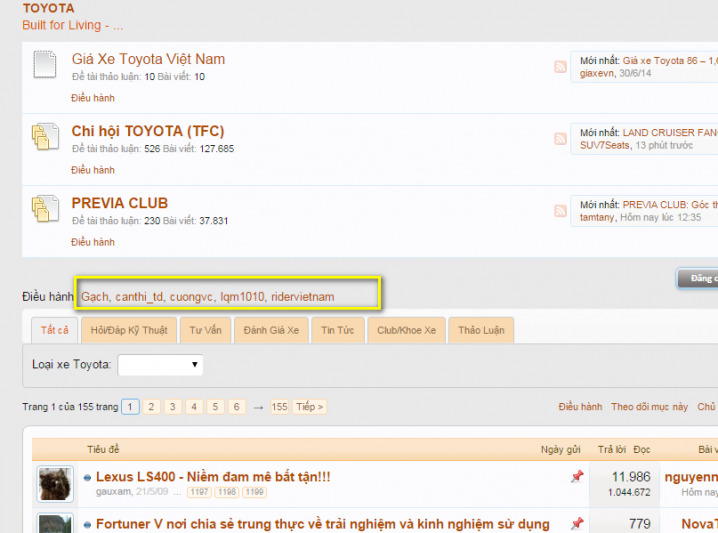
Task: Switch to the Tin Tức tab
Action: point(337,330)
